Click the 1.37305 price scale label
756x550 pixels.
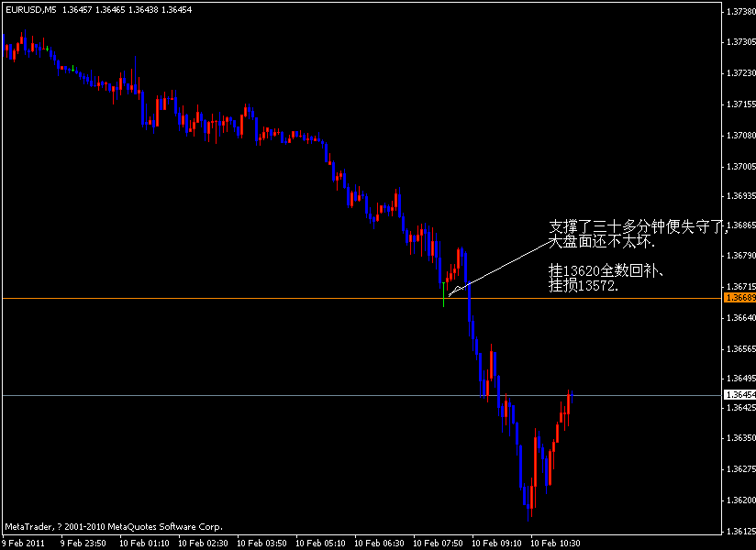[x=741, y=42]
